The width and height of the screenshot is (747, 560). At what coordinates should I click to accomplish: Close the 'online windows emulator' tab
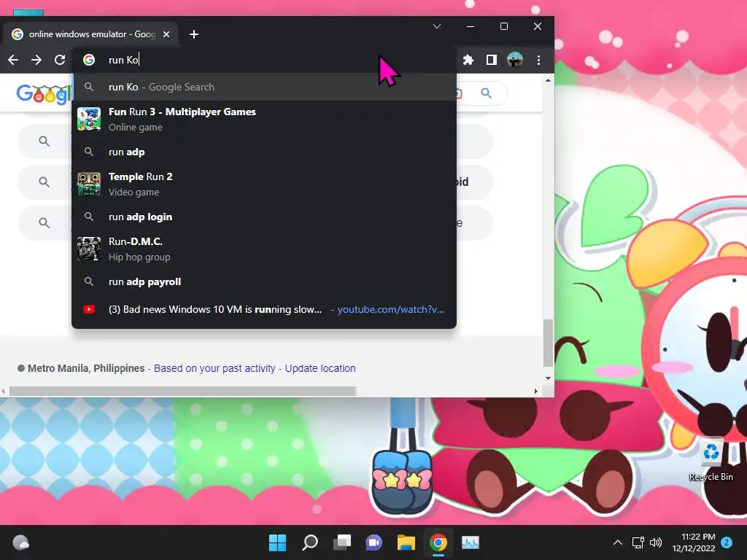(166, 34)
